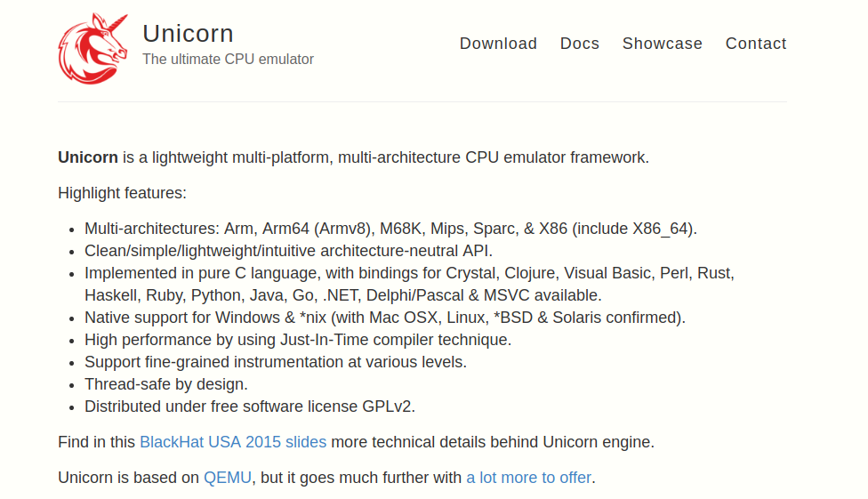Screen dimensions: 868x499
Task: Select the "Clean/simple/lightweight" API bullet
Action: (x=288, y=251)
